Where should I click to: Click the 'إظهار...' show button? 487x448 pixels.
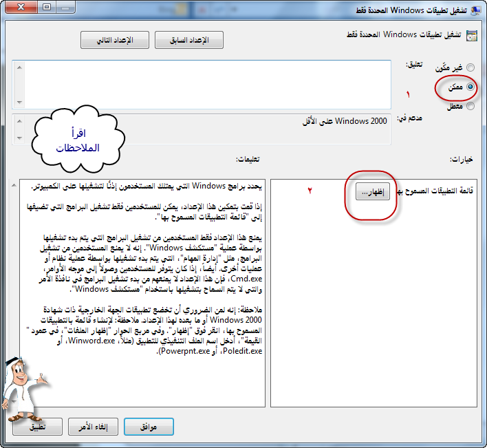(373, 192)
